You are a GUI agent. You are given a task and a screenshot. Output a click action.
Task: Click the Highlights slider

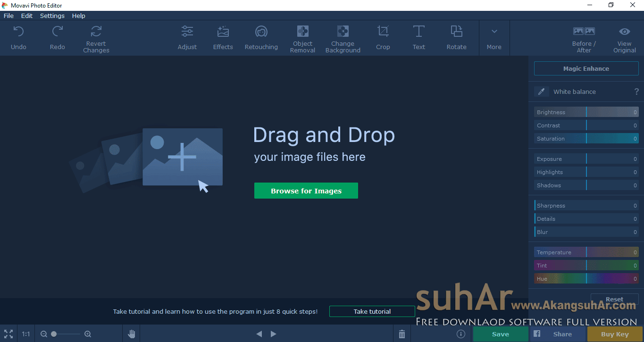586,172
